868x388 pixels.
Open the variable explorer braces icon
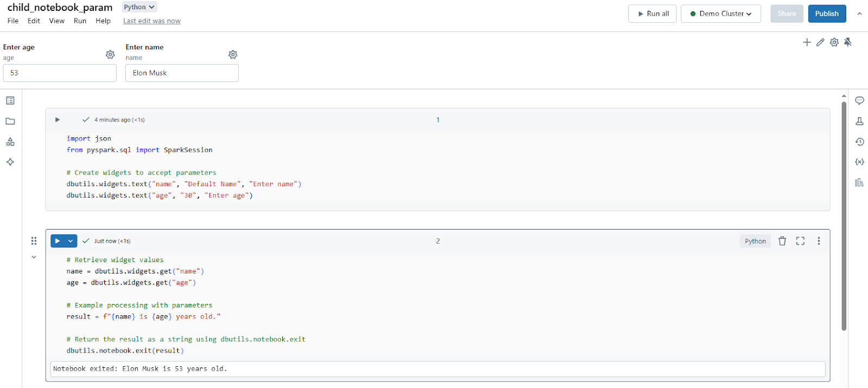click(859, 162)
